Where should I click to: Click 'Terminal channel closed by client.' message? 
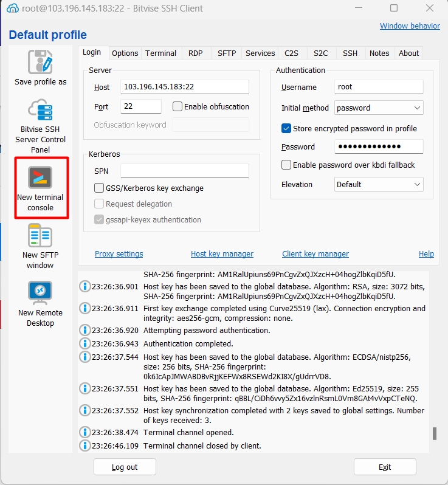pyautogui.click(x=202, y=445)
